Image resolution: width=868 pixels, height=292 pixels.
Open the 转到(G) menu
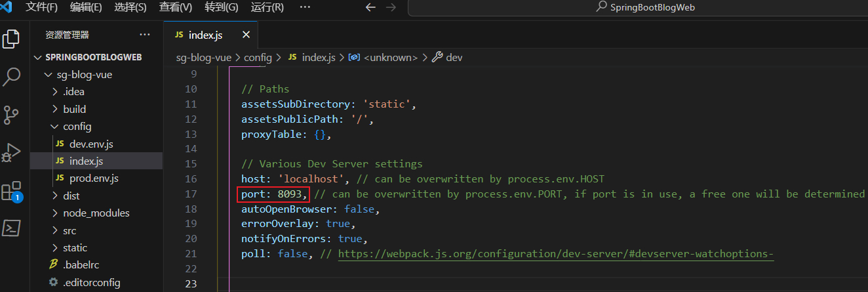pyautogui.click(x=221, y=7)
